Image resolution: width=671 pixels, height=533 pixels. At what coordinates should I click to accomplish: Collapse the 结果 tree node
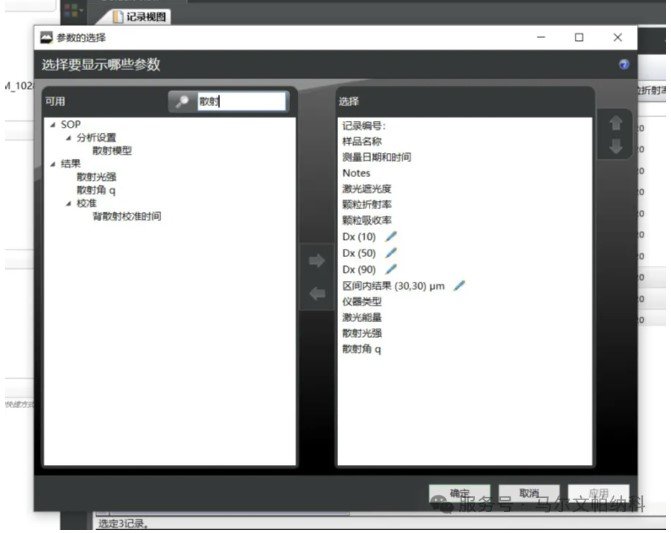(53, 164)
